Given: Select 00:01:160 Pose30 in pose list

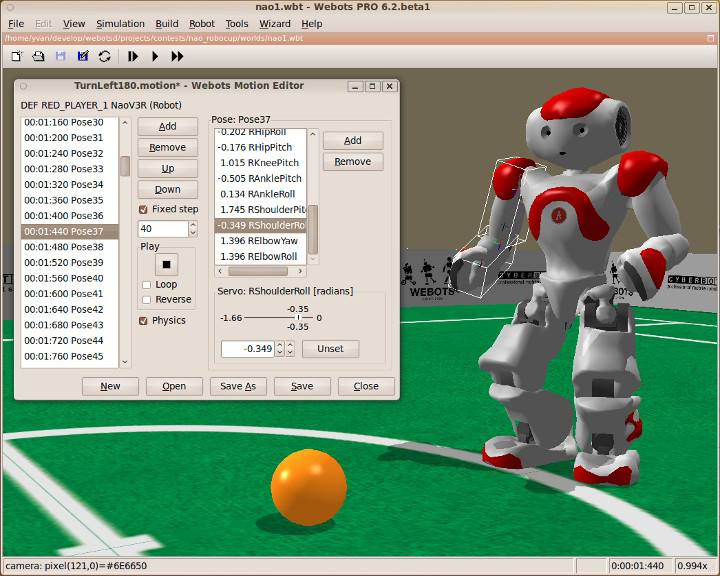Looking at the screenshot, I should point(70,123).
